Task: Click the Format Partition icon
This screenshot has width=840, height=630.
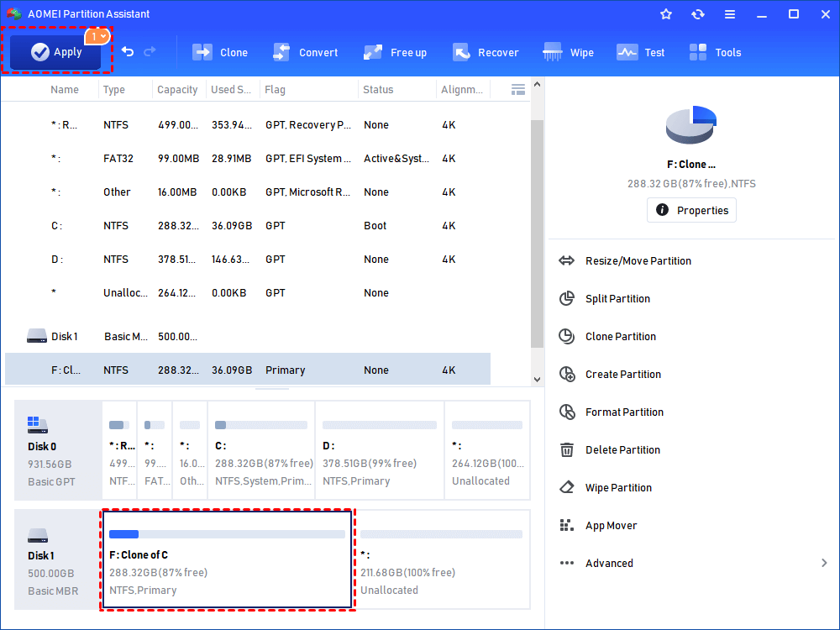Action: (x=566, y=412)
